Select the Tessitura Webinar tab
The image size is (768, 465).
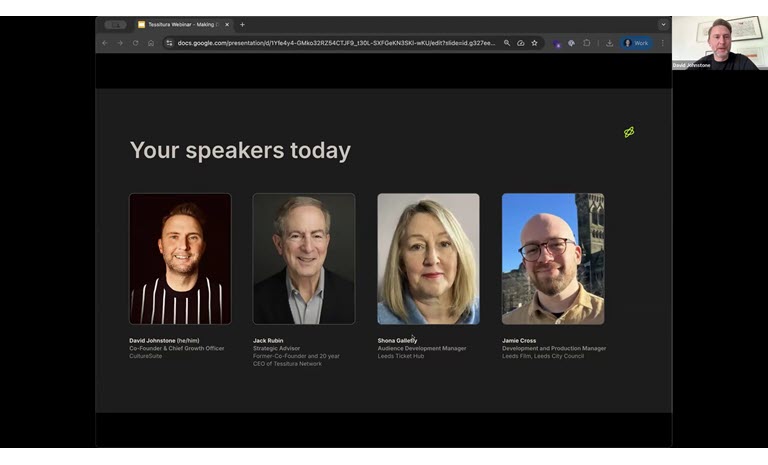[x=182, y=24]
